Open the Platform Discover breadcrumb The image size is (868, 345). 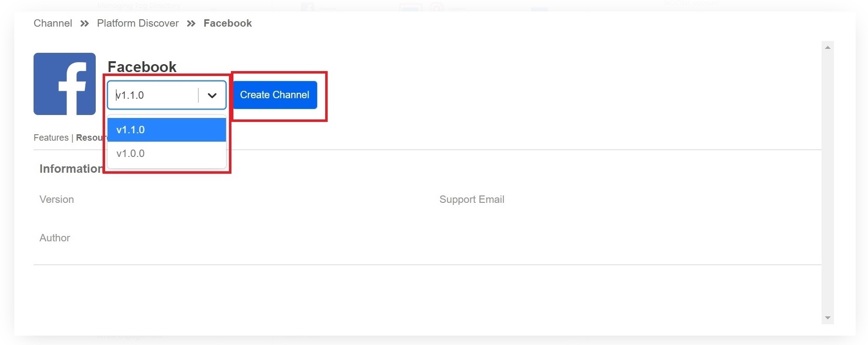(x=138, y=23)
